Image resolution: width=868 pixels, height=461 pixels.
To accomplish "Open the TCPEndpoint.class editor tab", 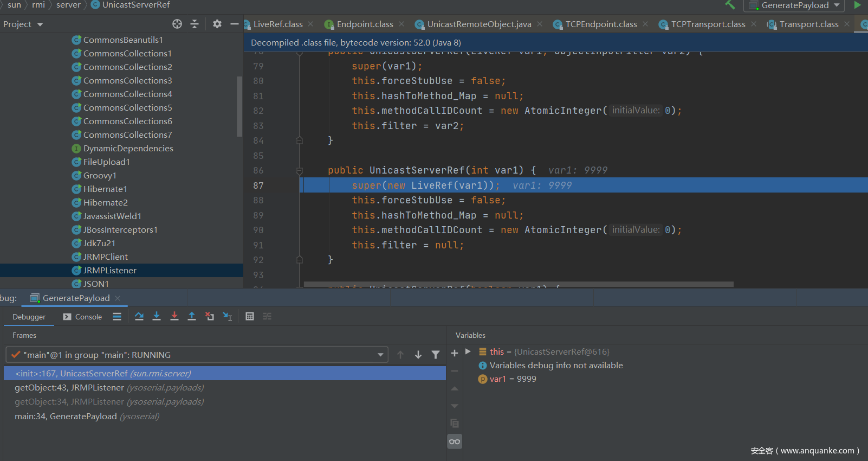I will [600, 24].
